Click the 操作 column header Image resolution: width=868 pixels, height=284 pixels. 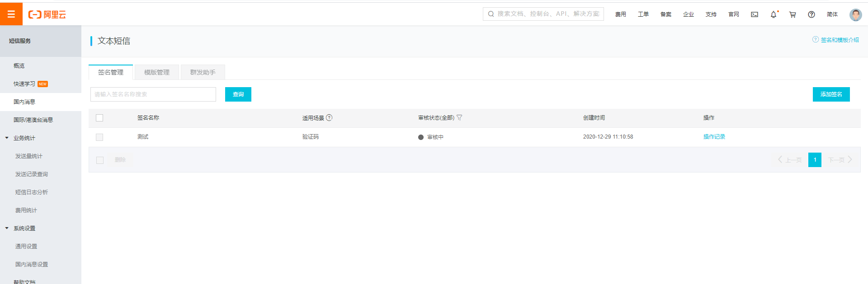pyautogui.click(x=709, y=118)
